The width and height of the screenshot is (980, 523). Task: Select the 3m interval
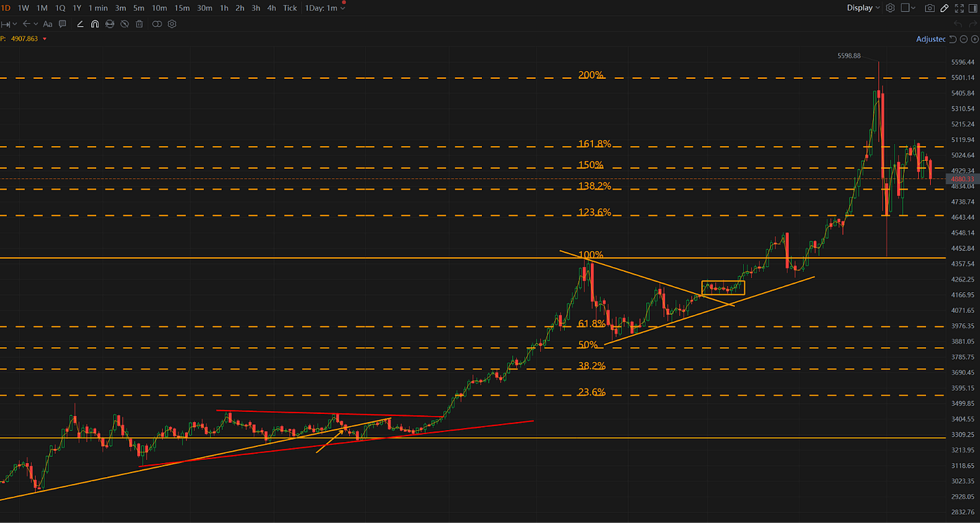point(120,8)
